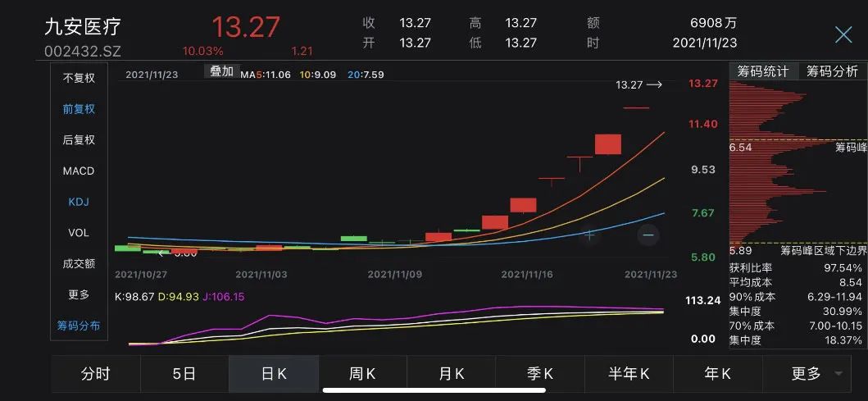868x401 pixels.
Task: Click the 13.27 high price marker with the arrow
Action: (x=639, y=84)
